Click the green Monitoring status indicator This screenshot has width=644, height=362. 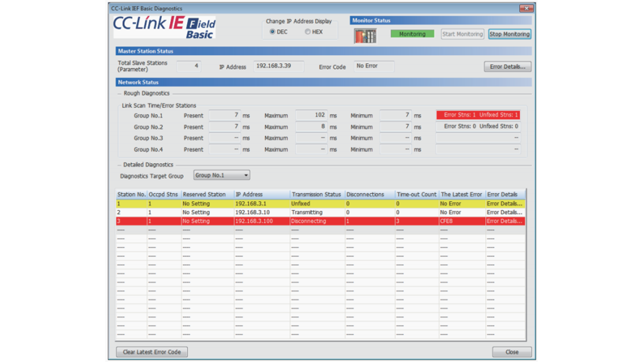(x=412, y=34)
